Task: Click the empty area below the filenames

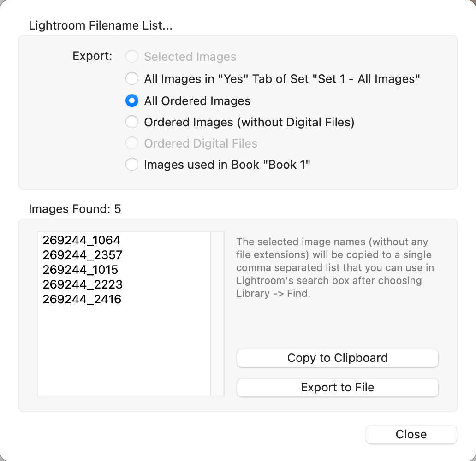Action: (x=124, y=350)
